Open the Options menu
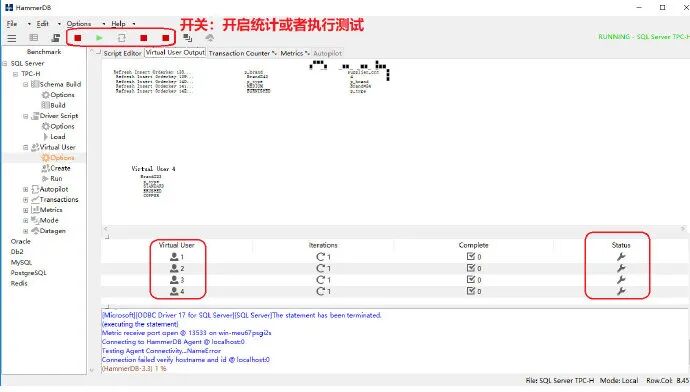 [79, 24]
